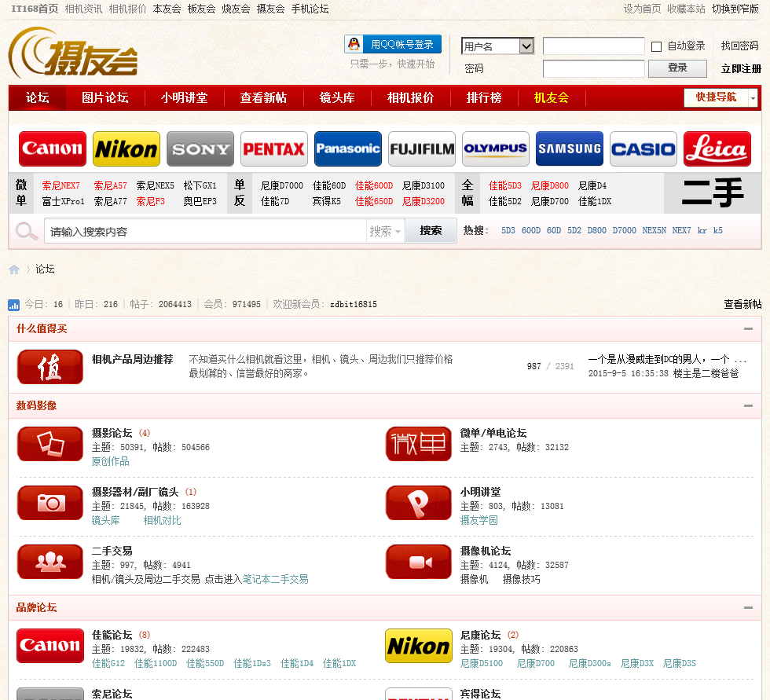
Task: Open the Pentax brand logo in the brand bar
Action: pos(274,148)
